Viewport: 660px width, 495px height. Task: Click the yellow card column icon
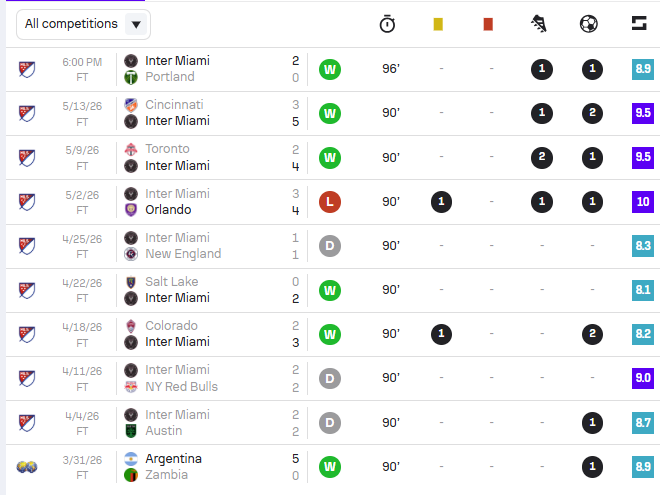(x=438, y=24)
